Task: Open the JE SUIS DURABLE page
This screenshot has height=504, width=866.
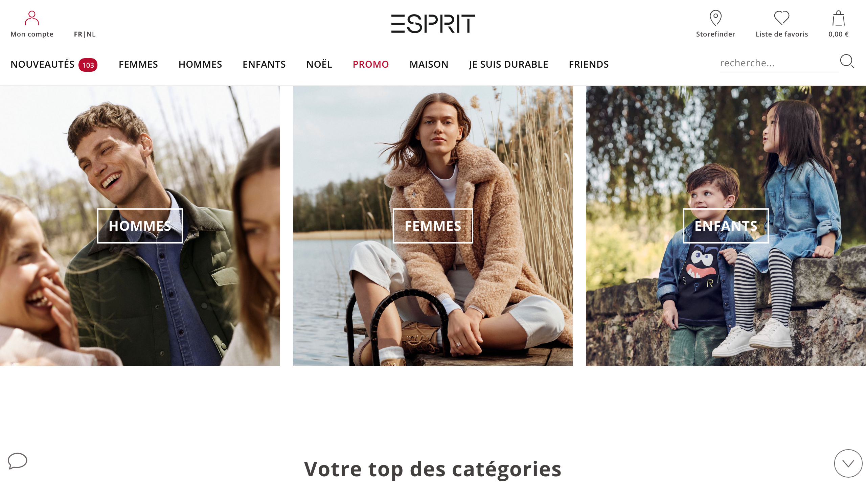Action: coord(508,64)
